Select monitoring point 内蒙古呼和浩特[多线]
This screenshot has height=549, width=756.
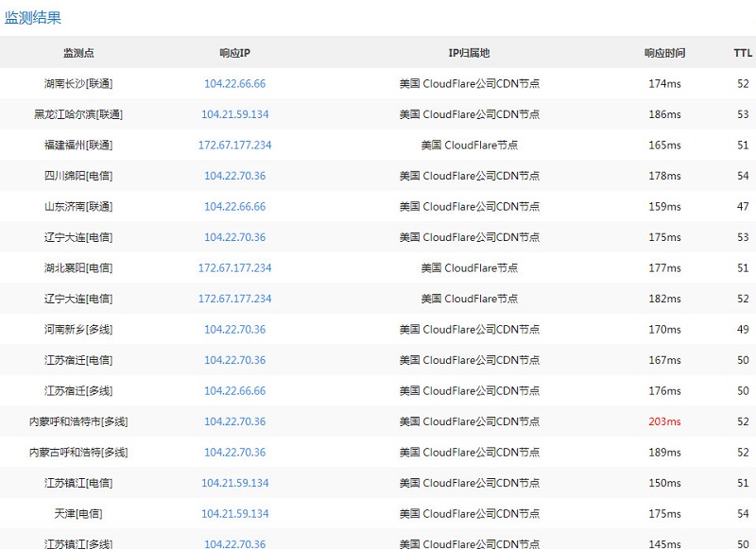78,452
